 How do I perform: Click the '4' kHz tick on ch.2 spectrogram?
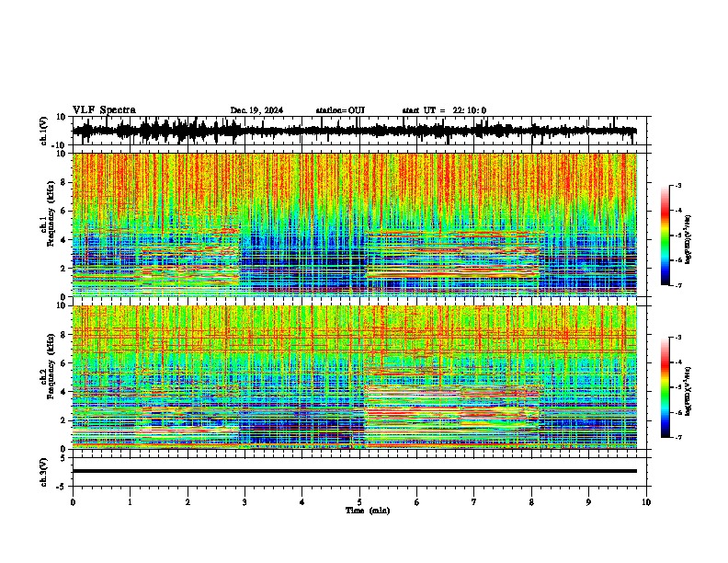[64, 392]
